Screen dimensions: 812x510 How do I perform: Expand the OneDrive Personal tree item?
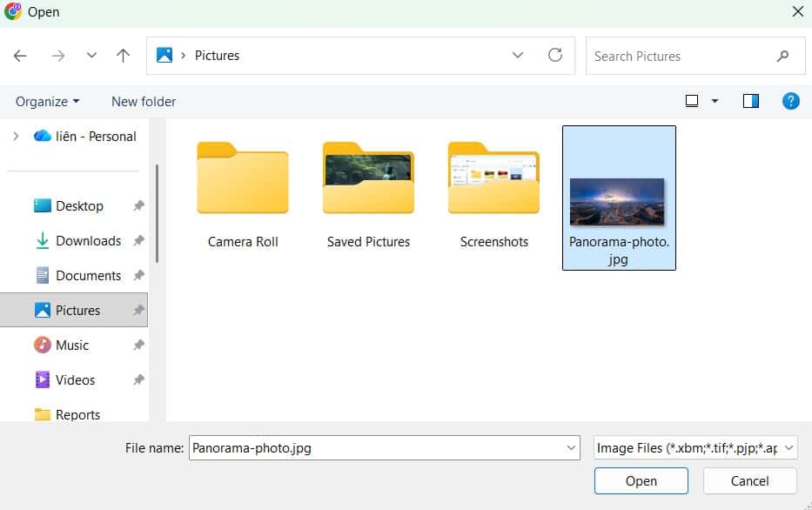[16, 136]
